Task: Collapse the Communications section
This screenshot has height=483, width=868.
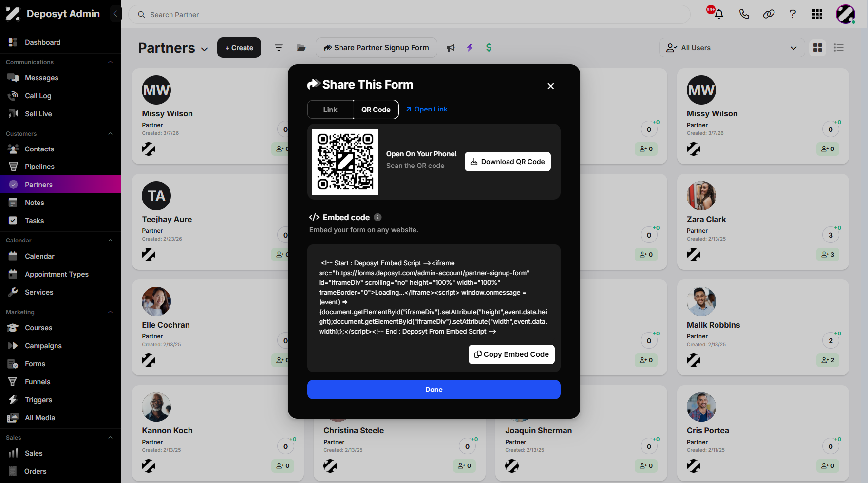Action: pos(110,62)
